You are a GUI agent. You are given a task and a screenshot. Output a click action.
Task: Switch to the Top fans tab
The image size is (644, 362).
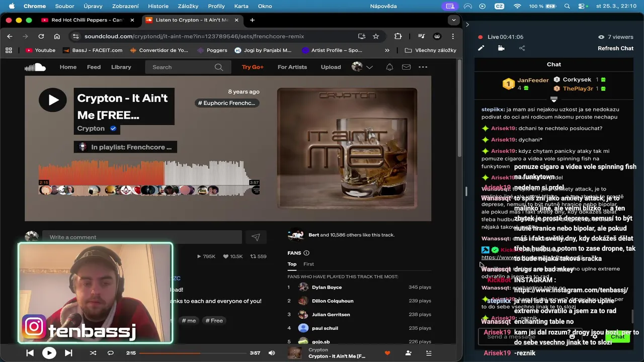click(292, 264)
